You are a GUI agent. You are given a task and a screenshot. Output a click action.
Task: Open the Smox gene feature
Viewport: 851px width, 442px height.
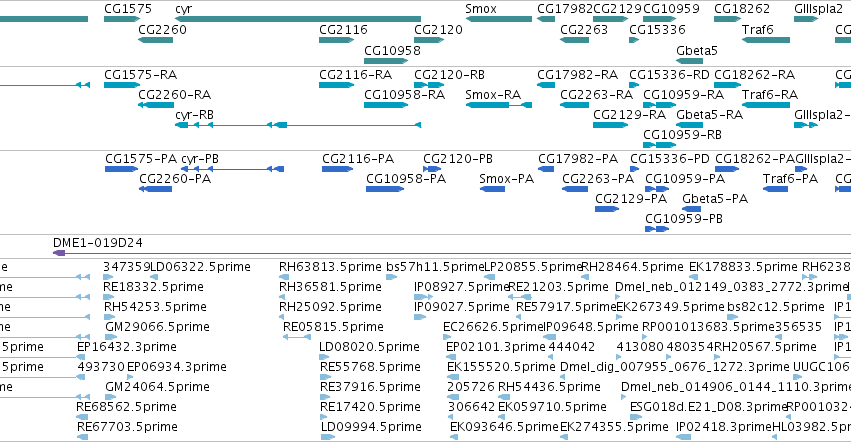coord(499,19)
